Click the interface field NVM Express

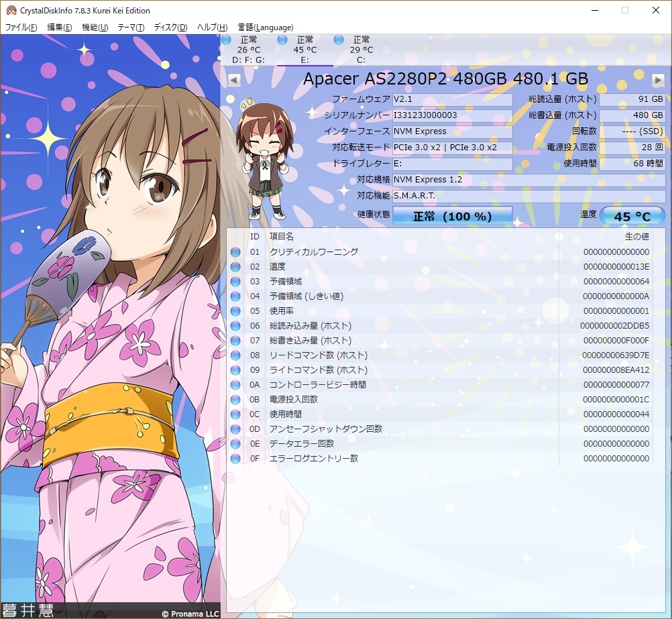[453, 131]
